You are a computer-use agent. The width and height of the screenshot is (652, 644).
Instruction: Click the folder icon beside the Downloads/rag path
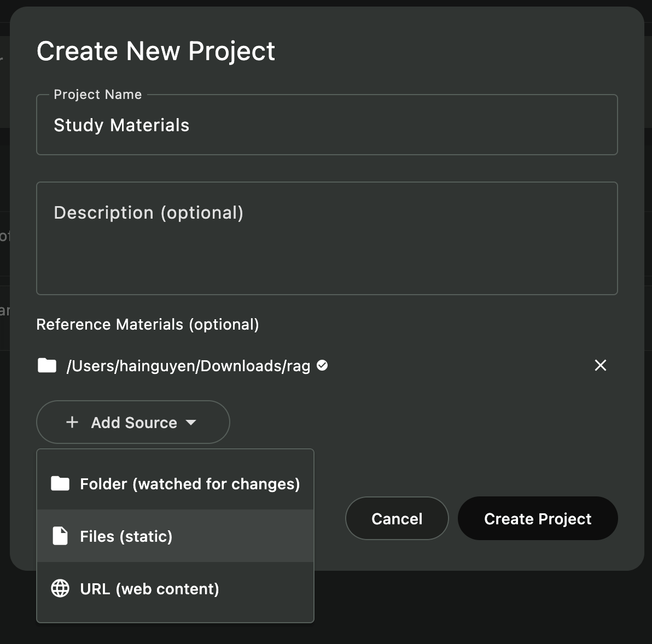(47, 365)
